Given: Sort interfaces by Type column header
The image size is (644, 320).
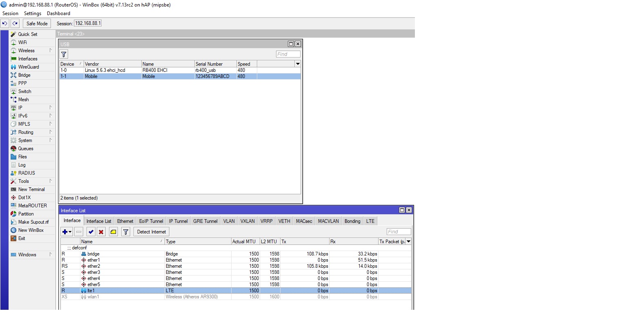Looking at the screenshot, I should tap(198, 242).
